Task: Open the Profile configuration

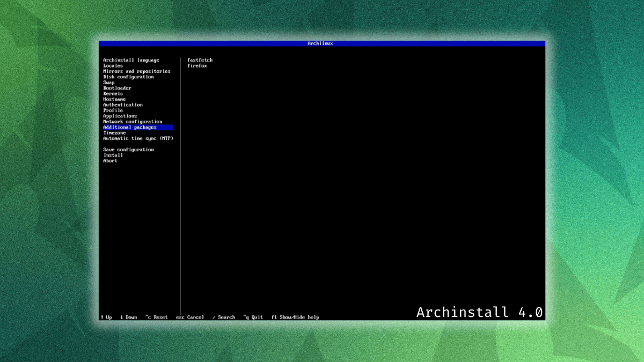Action: (112, 110)
